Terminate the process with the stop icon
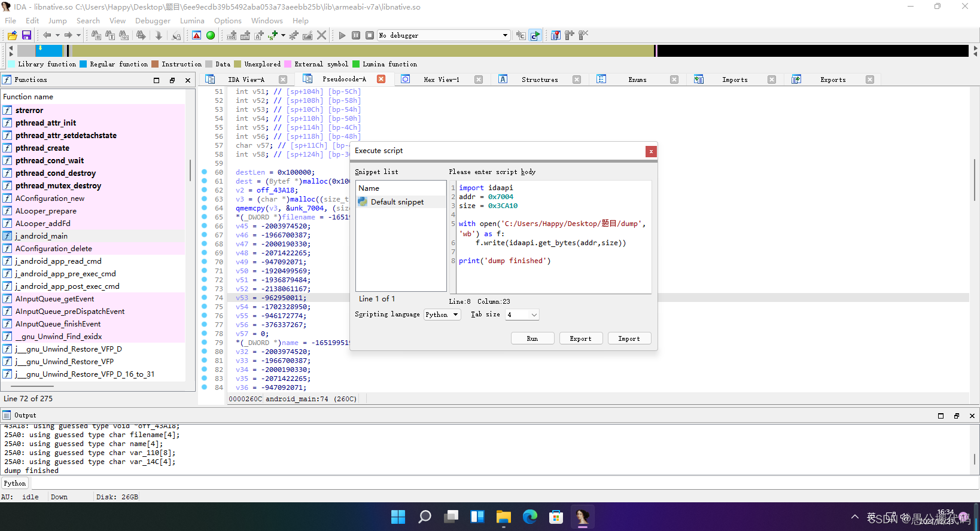This screenshot has width=980, height=531. 370,35
